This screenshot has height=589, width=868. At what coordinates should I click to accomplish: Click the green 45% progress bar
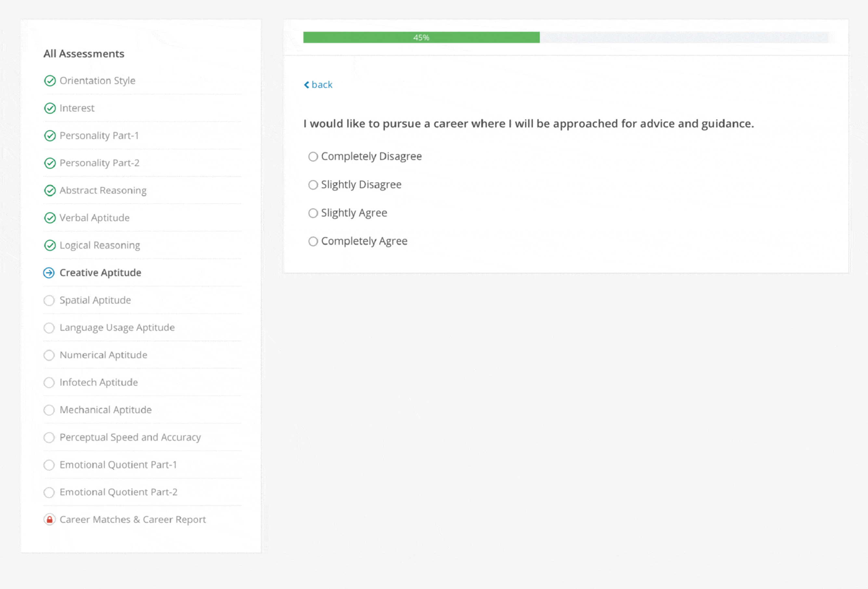click(x=421, y=37)
